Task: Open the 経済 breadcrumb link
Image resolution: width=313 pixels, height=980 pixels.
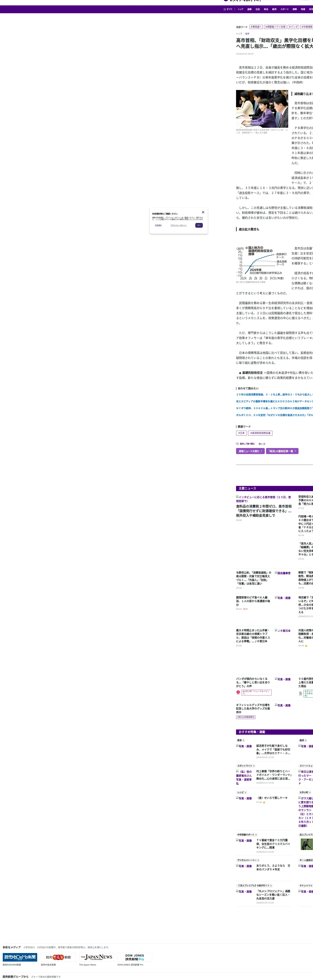Action: [x=247, y=33]
